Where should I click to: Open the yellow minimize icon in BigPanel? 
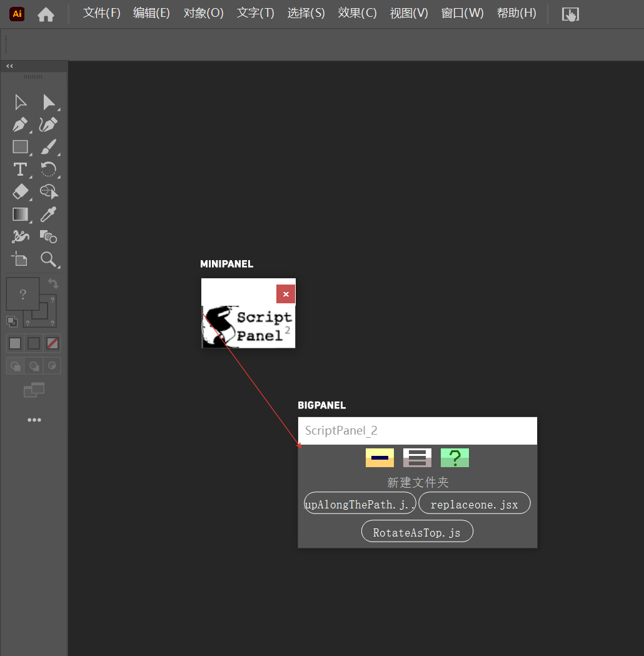(x=379, y=457)
